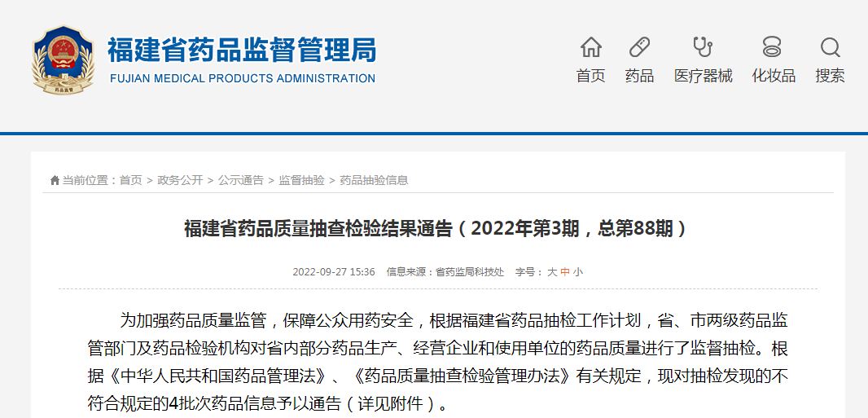Image resolution: width=868 pixels, height=418 pixels.
Task: Open 公示通告 breadcrumb link
Action: (x=240, y=180)
